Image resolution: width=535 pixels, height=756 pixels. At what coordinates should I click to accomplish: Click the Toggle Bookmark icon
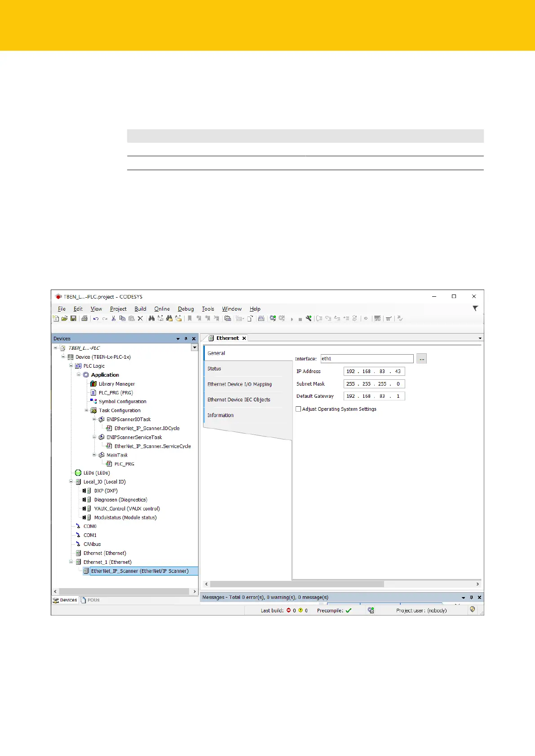190,318
